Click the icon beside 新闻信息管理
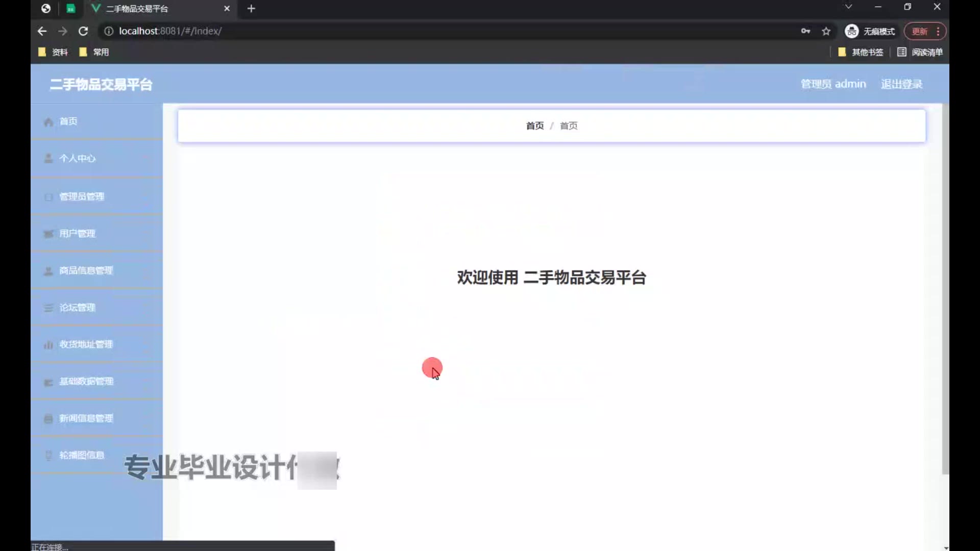The height and width of the screenshot is (551, 980). 48,419
